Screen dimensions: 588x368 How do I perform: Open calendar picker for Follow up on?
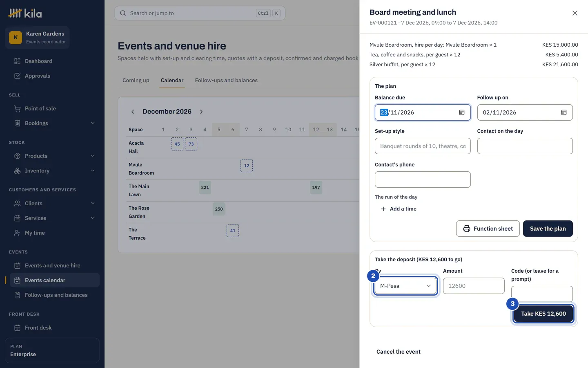click(x=564, y=112)
